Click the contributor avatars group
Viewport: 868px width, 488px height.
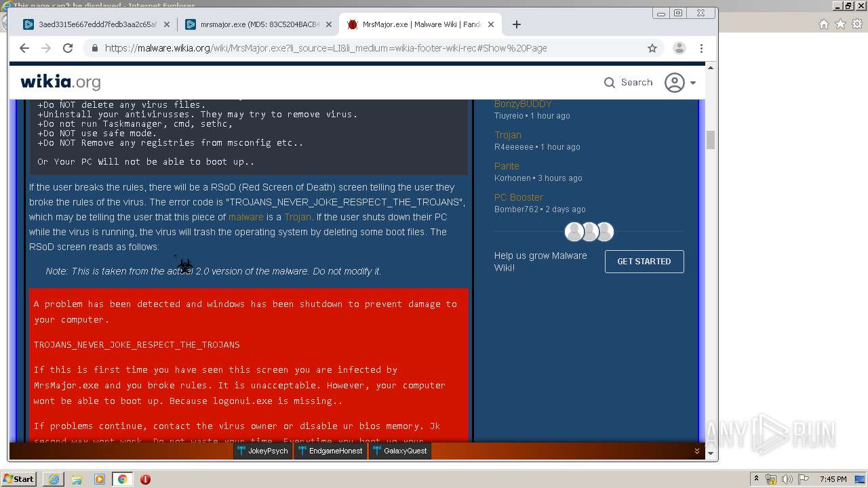[589, 232]
